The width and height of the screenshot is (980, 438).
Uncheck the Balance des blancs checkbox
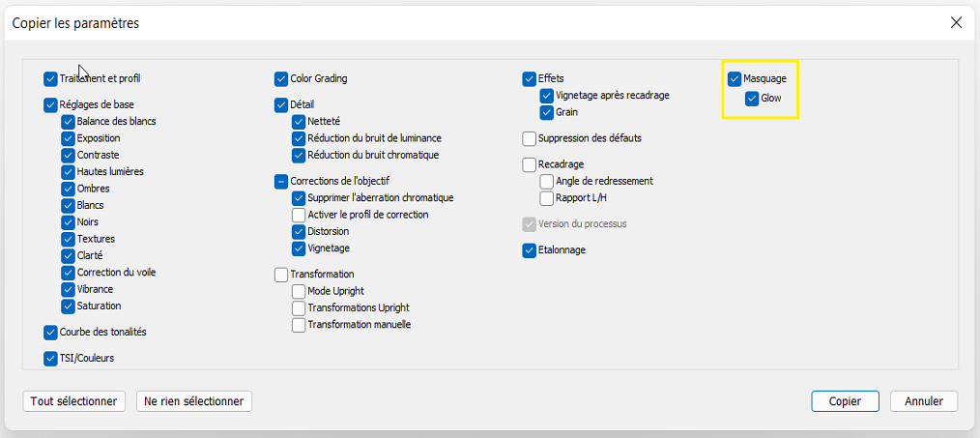point(68,122)
